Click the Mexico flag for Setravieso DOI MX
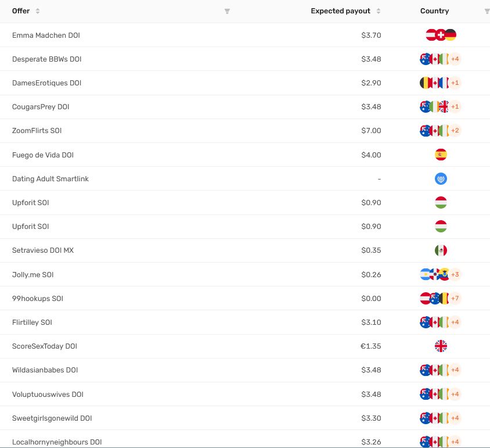 pyautogui.click(x=441, y=250)
